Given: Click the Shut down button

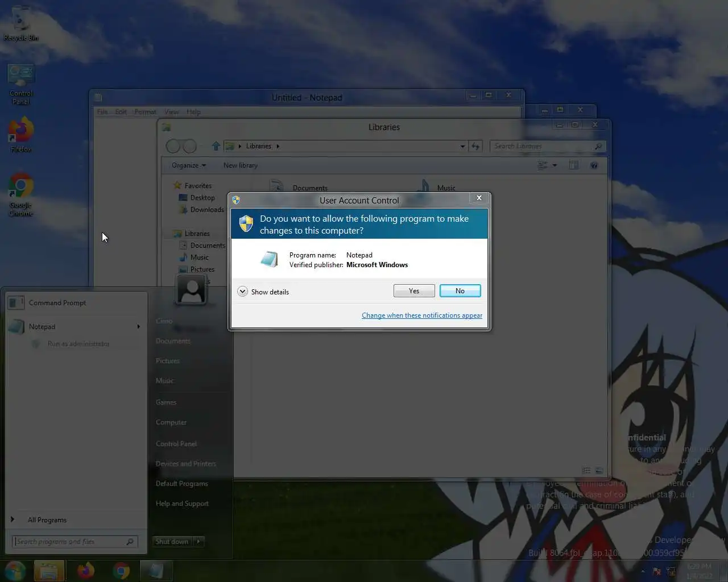Looking at the screenshot, I should tap(172, 542).
